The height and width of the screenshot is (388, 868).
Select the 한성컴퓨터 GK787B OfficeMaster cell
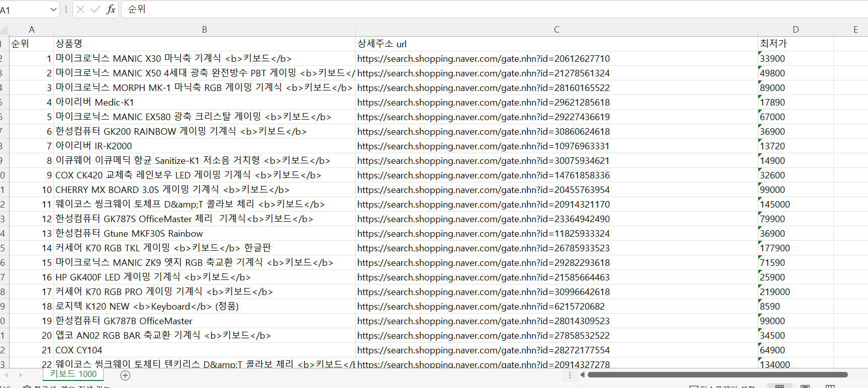[204, 321]
